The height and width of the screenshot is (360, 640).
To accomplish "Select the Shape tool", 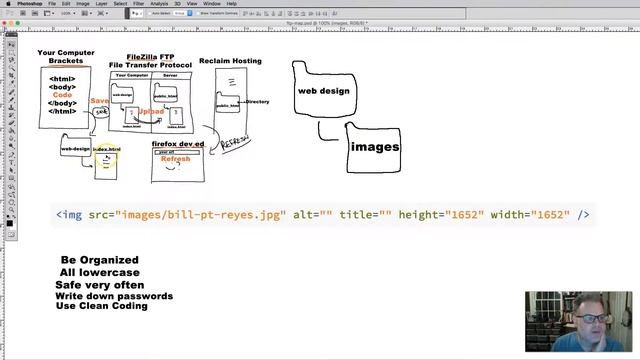I will click(x=11, y=178).
